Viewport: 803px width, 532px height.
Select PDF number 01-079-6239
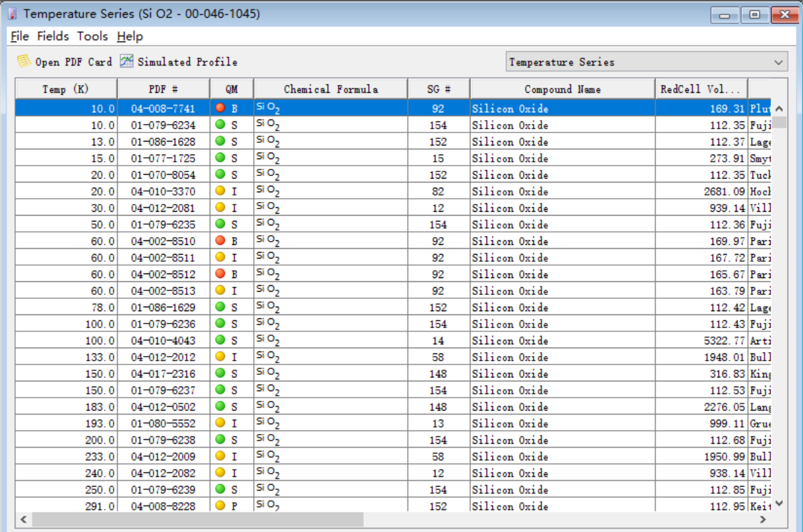point(164,490)
